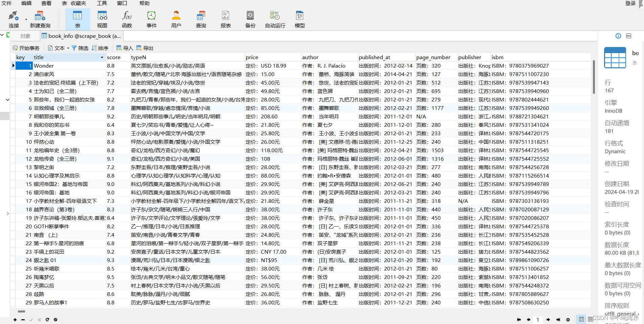The width and height of the screenshot is (644, 324).
Task: Open the 视图 views icon
Action: pos(102,19)
